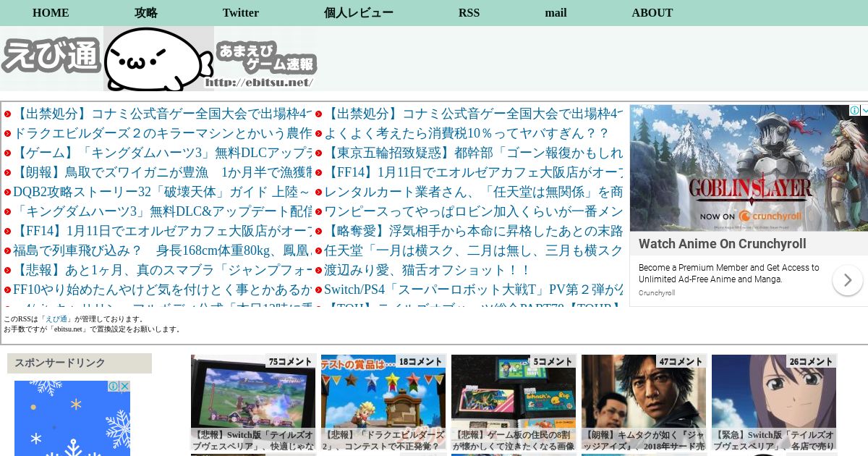Open article DQB2攻略ストーリー32 破壊天体
The image size is (868, 456).
point(163,192)
